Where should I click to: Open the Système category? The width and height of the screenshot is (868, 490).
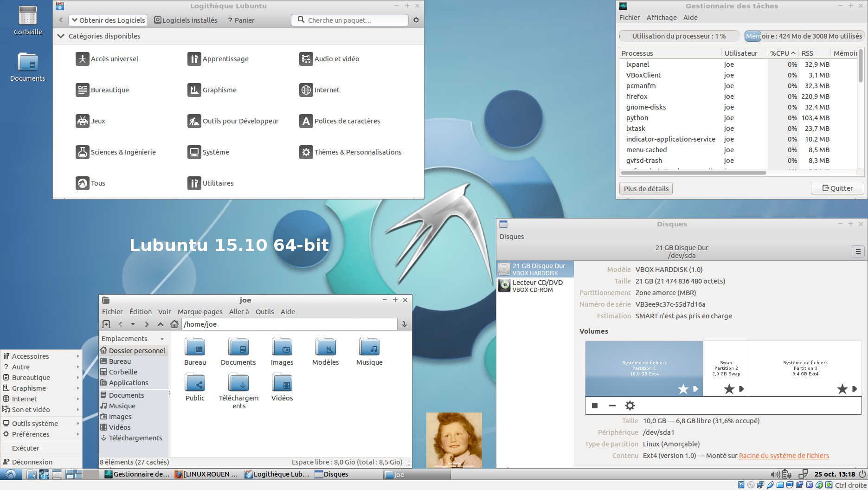point(208,152)
